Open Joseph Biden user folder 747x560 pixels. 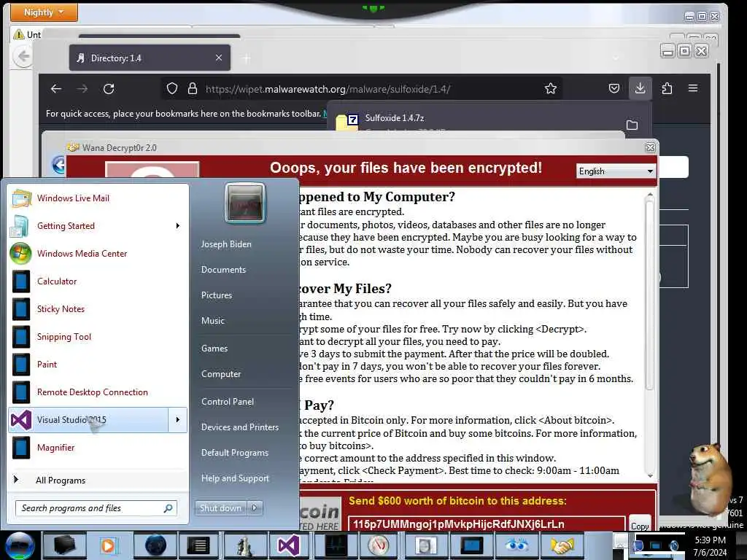point(226,244)
